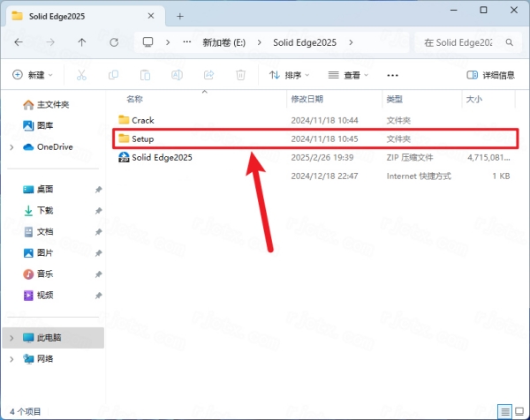530x420 pixels.
Task: Click the Cut scissors icon in toolbar
Action: tap(81, 76)
